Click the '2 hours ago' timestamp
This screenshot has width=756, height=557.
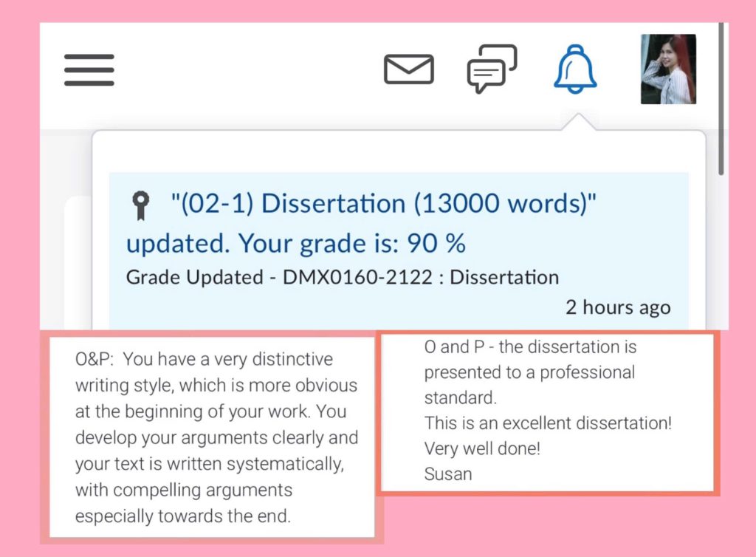point(618,307)
